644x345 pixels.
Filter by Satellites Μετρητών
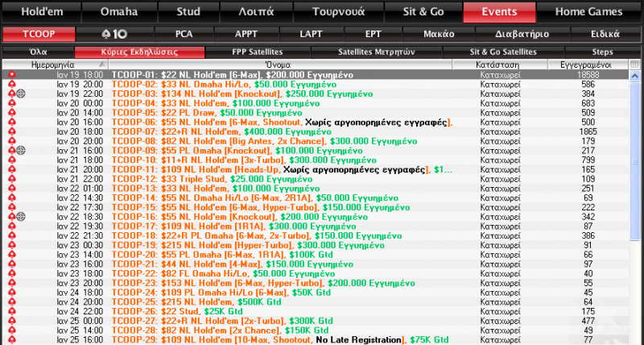pos(377,52)
